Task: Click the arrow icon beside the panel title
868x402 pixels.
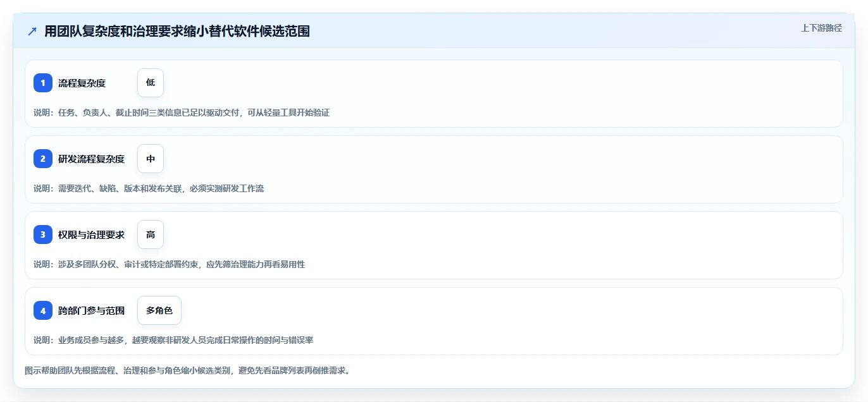Action: (32, 31)
